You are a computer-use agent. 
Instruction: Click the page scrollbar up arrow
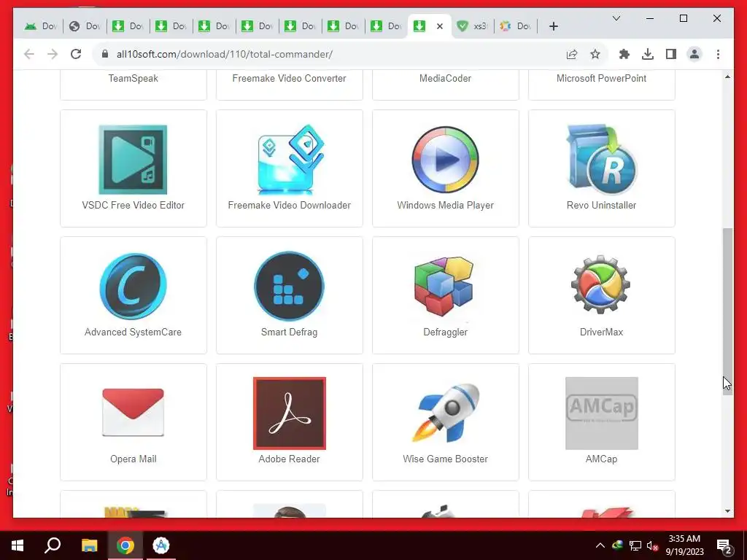coord(727,77)
